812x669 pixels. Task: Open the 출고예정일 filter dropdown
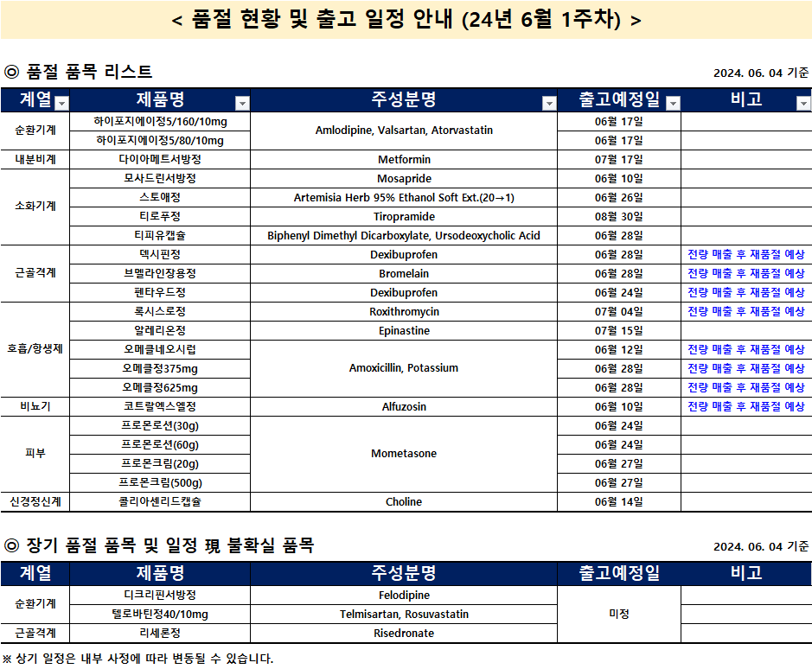pyautogui.click(x=673, y=104)
